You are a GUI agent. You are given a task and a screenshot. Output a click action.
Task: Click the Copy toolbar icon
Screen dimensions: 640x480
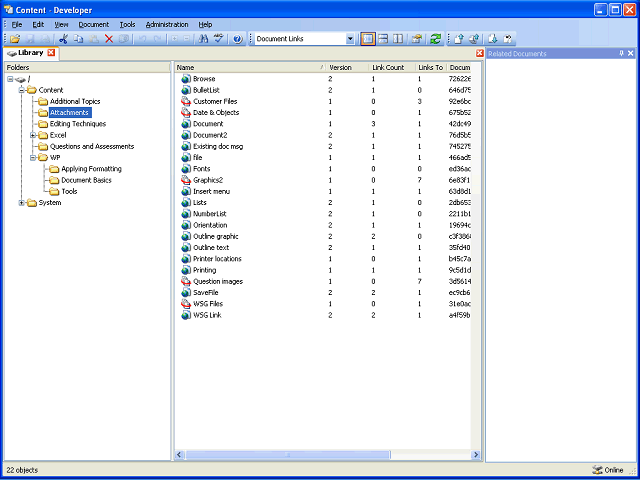point(78,39)
